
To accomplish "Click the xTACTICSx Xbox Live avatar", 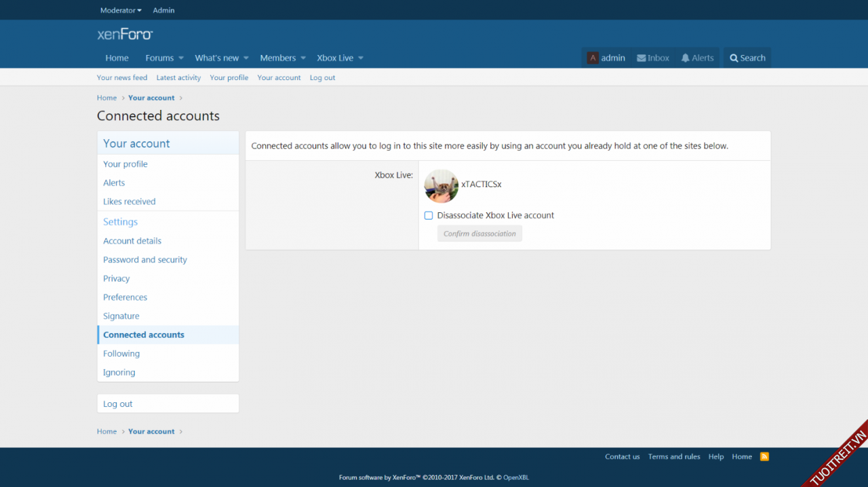I will pos(441,186).
